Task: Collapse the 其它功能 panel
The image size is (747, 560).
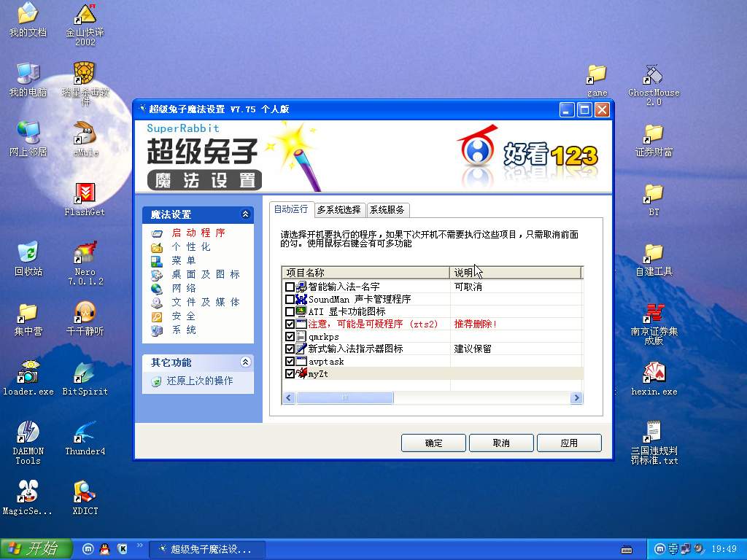Action: [x=245, y=362]
